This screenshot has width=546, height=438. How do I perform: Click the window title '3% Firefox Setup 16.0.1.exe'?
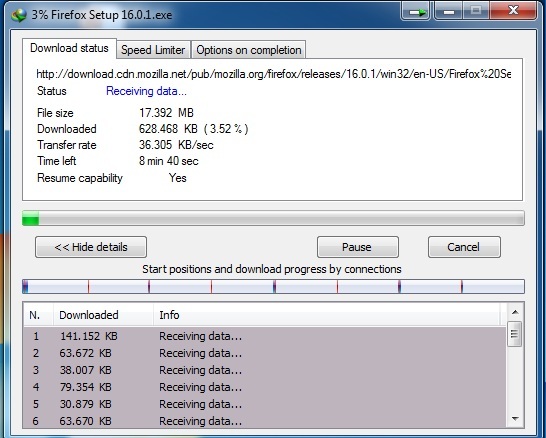pyautogui.click(x=102, y=15)
